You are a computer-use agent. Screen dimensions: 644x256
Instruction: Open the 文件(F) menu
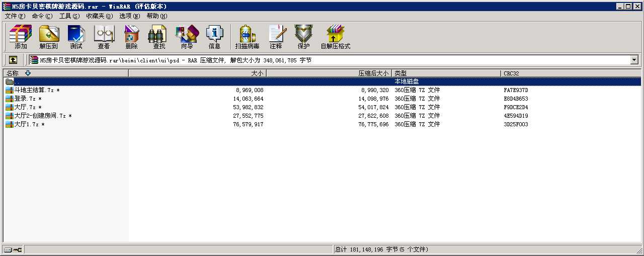tap(15, 16)
